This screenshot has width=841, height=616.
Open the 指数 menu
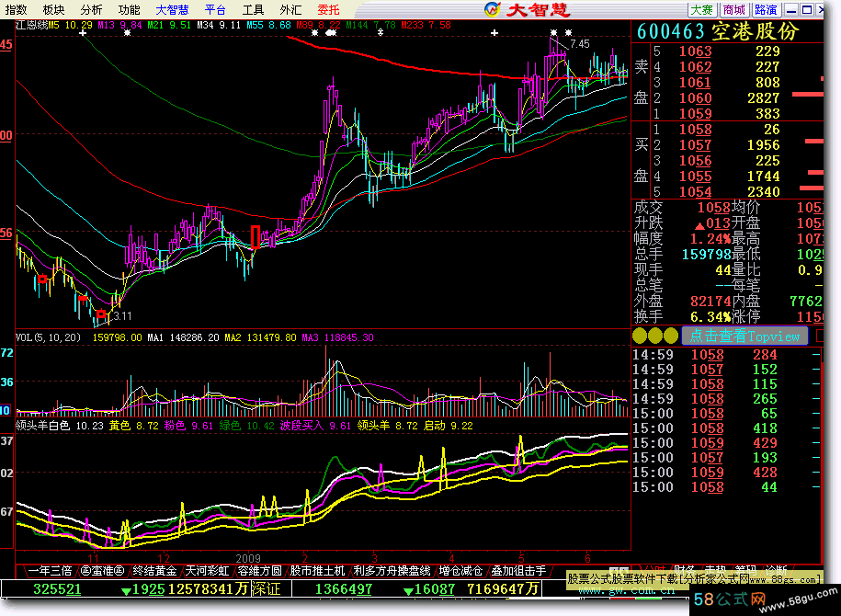pyautogui.click(x=17, y=10)
